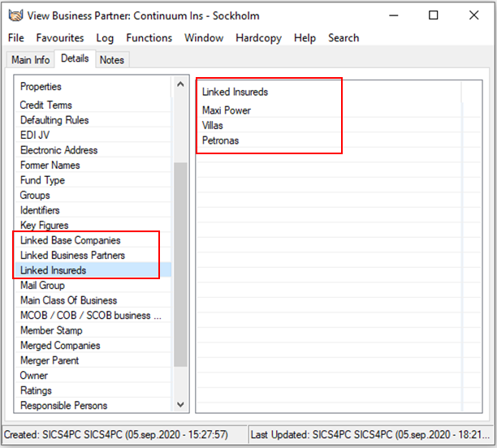Click the application icon in title bar

pyautogui.click(x=15, y=15)
